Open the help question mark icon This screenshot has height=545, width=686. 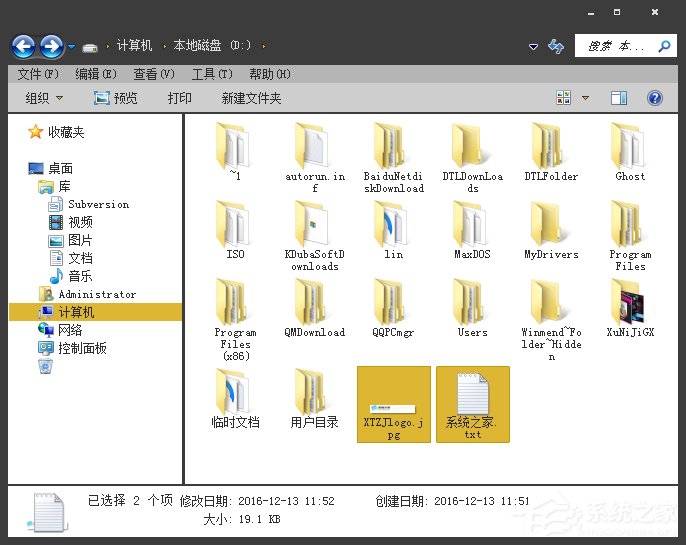(655, 98)
